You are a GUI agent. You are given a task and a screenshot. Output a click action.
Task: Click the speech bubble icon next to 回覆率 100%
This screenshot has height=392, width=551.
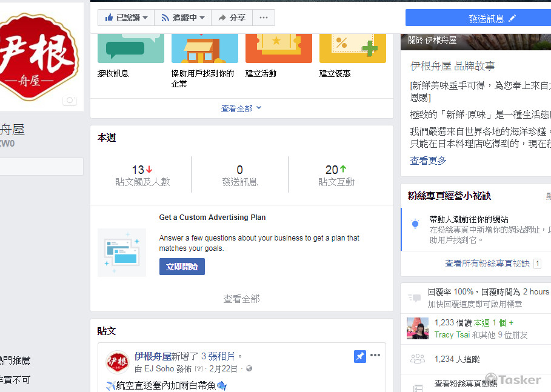tap(416, 296)
